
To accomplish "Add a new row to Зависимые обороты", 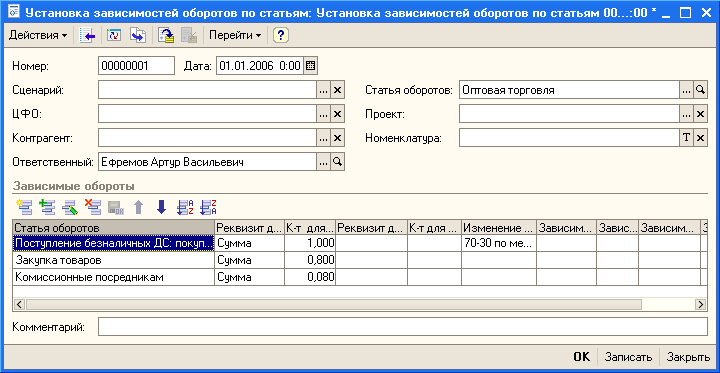I will (23, 208).
